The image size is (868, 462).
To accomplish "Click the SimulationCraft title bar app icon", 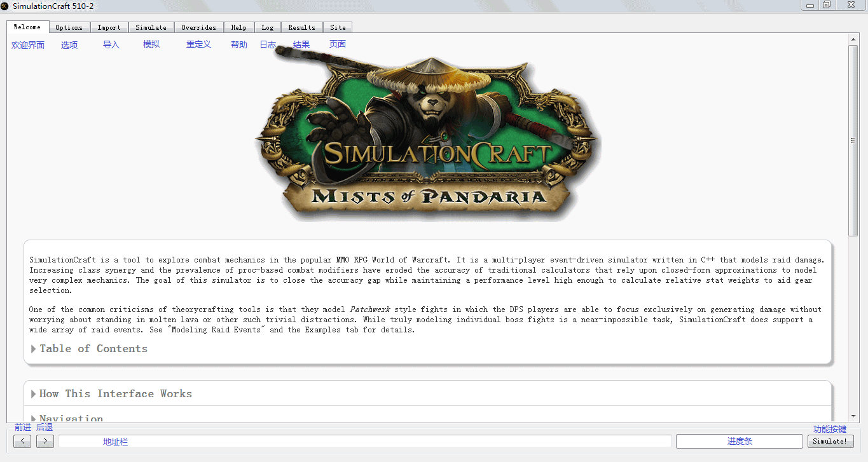I will coord(5,6).
